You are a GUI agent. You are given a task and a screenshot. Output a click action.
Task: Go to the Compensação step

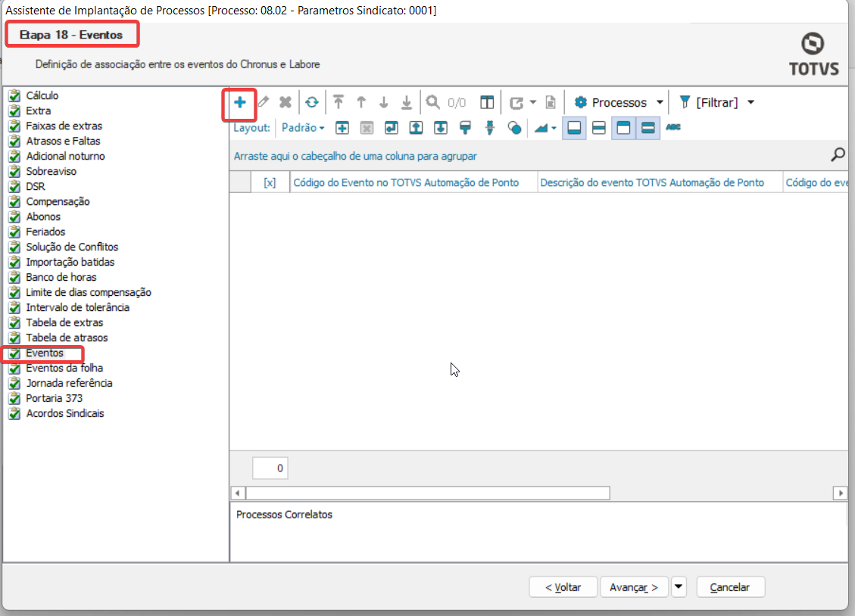58,201
